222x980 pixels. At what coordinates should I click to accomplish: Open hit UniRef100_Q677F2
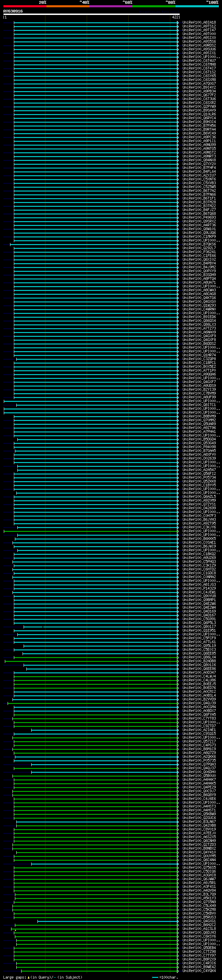coord(199,95)
